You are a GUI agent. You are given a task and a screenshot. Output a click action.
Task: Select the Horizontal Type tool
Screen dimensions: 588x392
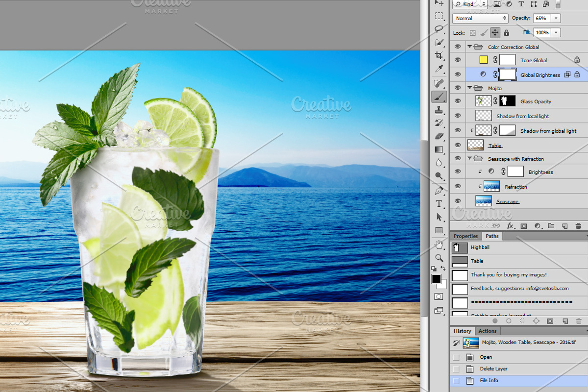[439, 203]
